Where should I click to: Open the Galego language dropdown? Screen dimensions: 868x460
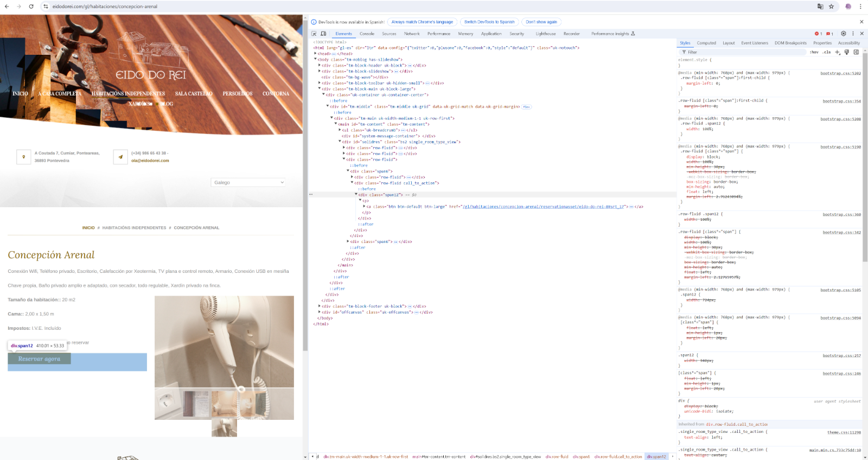click(248, 182)
